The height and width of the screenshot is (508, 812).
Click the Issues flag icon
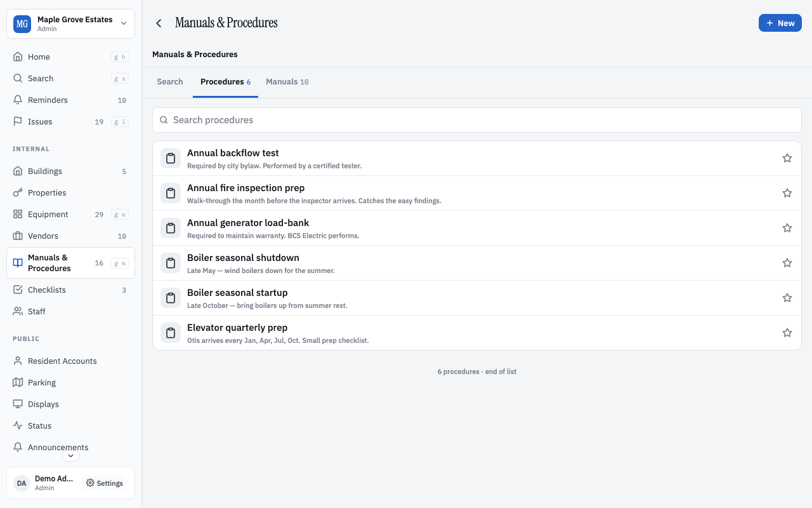coord(18,121)
